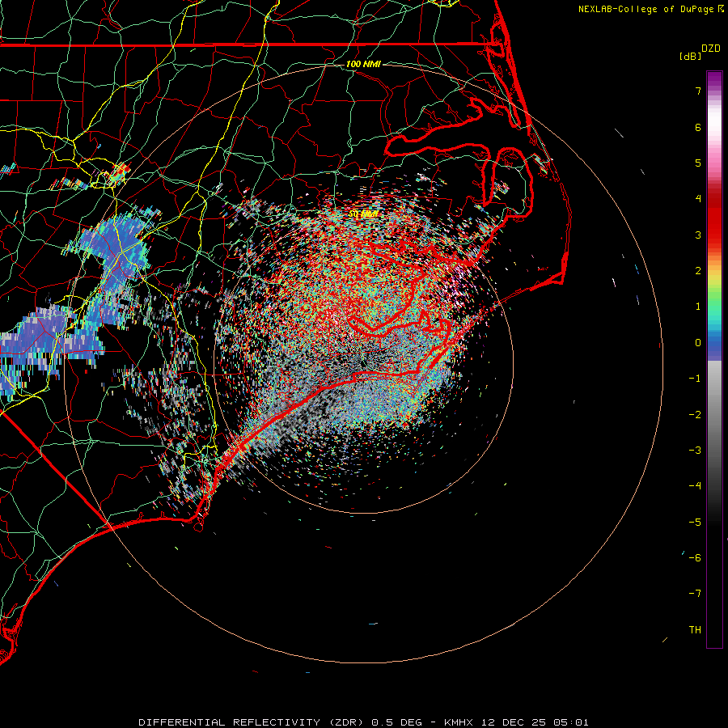
Task: Click the -7 value on color scale
Action: 695,594
